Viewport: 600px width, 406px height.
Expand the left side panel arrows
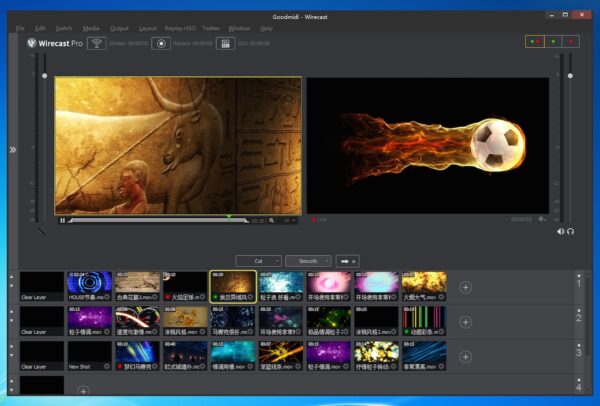(x=13, y=149)
